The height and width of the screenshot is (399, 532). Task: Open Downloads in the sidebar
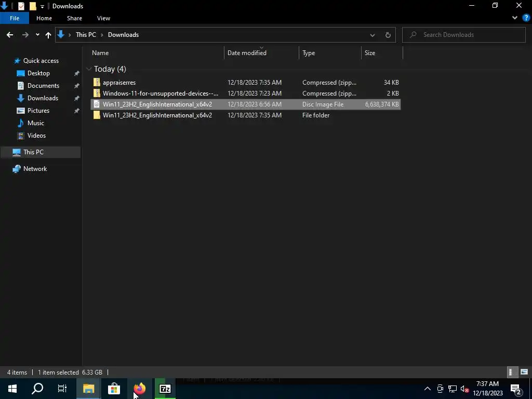click(x=43, y=98)
